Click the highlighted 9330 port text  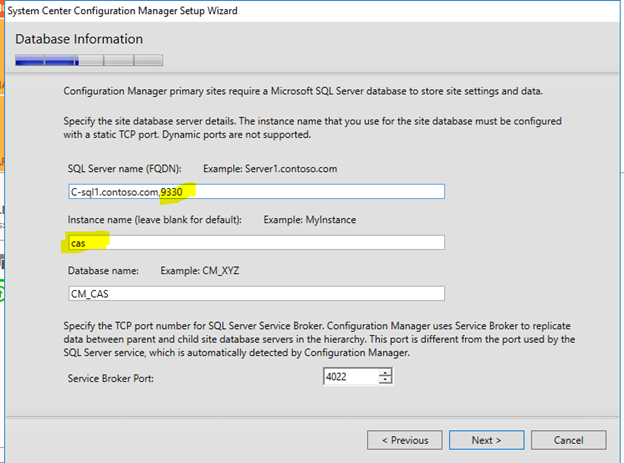(172, 192)
